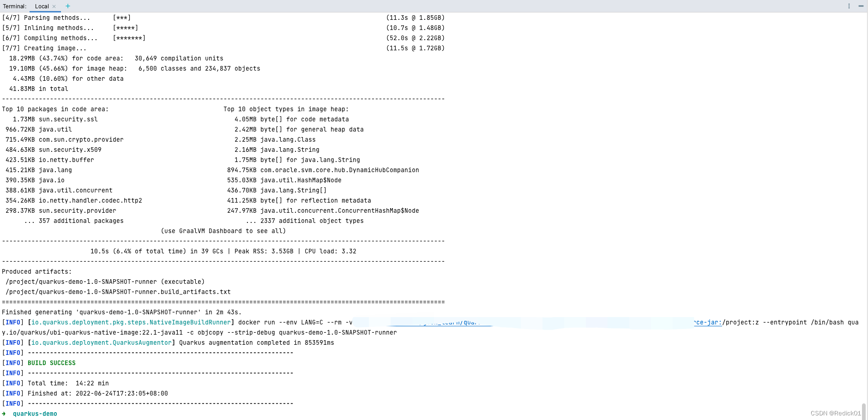The width and height of the screenshot is (868, 420).
Task: Click 'Finished at: 2022-06-24T17:23:05+08:00' line
Action: (x=98, y=393)
